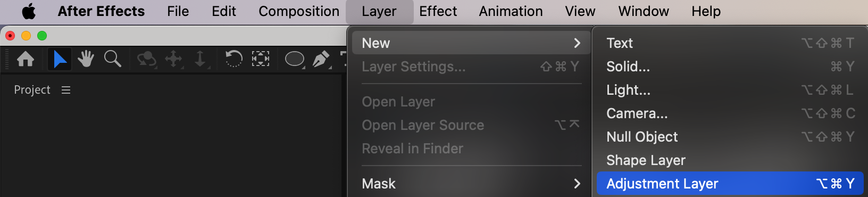Open the Project panel hamburger menu
Screen dimensions: 868x197
point(66,90)
